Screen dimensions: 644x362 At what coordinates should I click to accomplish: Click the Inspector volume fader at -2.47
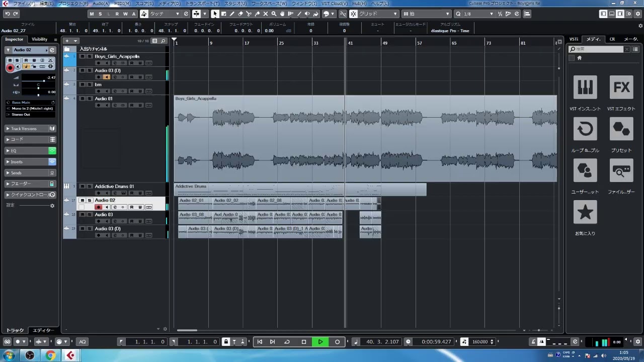44,80
